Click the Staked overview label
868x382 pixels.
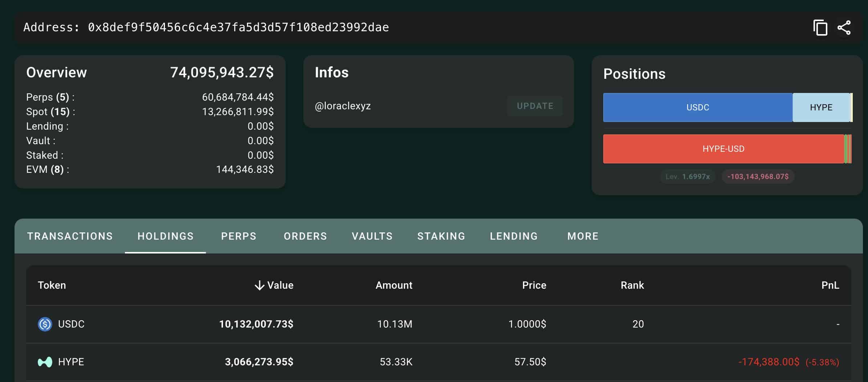point(45,155)
